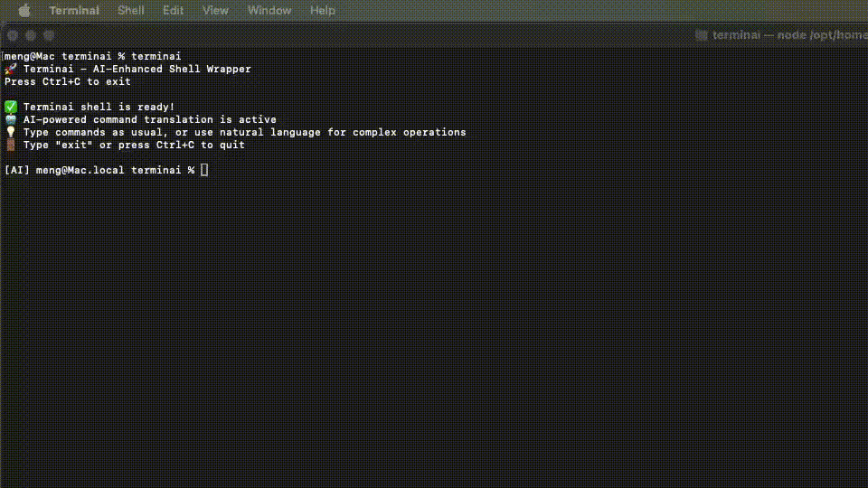Click the green check mark emoji
Image resolution: width=868 pixels, height=488 pixels.
click(11, 107)
